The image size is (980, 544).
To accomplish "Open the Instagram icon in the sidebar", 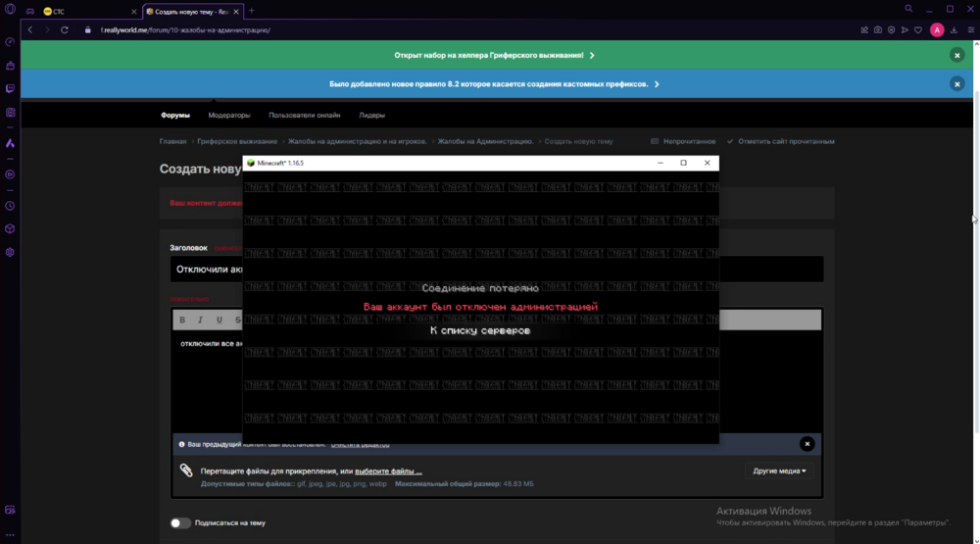I will pyautogui.click(x=10, y=113).
